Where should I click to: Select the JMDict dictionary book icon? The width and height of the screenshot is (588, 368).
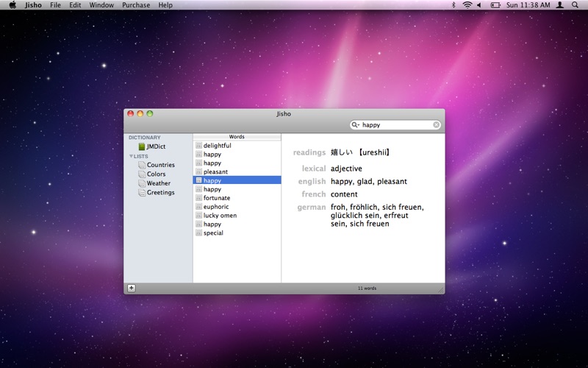point(142,146)
